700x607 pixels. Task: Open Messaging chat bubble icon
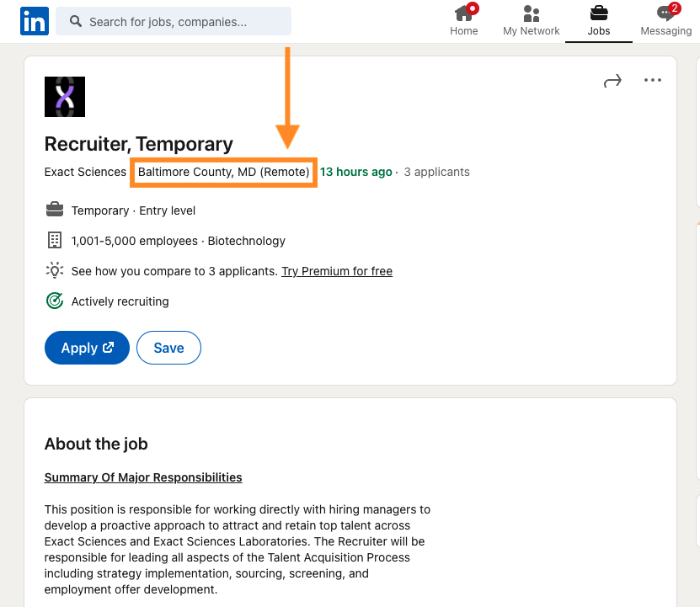665,13
